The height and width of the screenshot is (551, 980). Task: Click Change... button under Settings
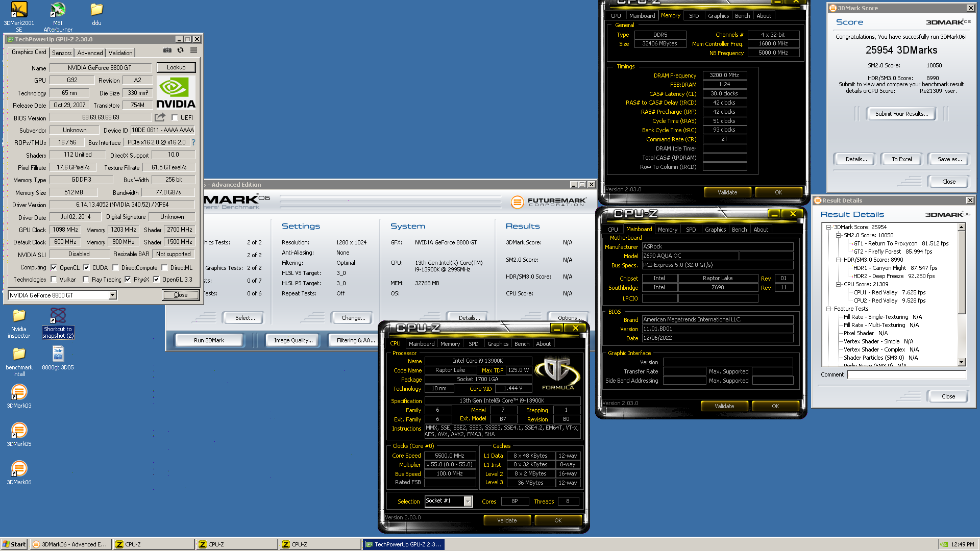coord(353,318)
